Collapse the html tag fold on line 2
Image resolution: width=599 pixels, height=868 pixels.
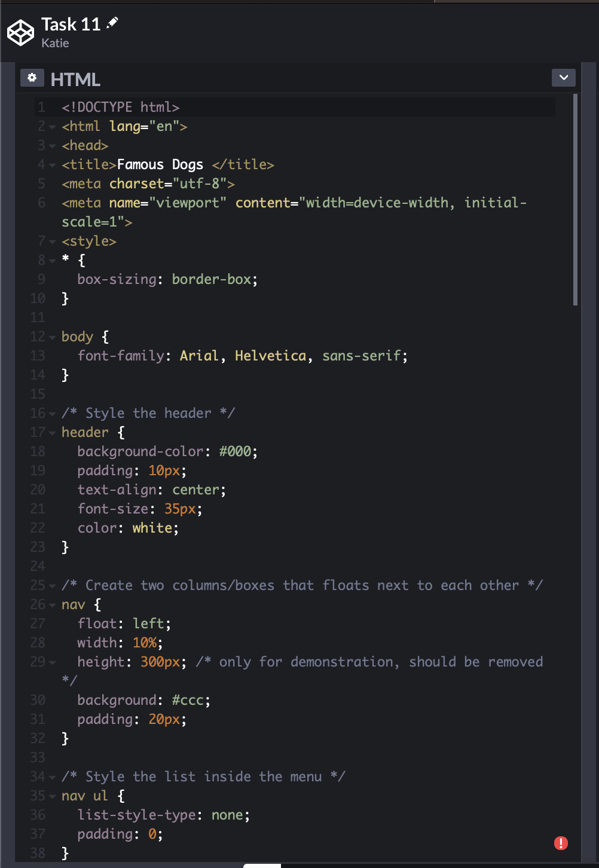coord(53,127)
